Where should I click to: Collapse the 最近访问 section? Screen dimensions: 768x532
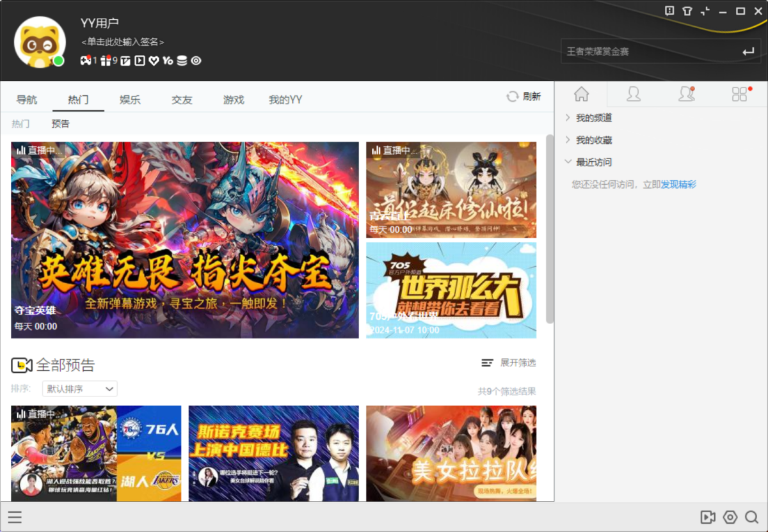click(592, 162)
